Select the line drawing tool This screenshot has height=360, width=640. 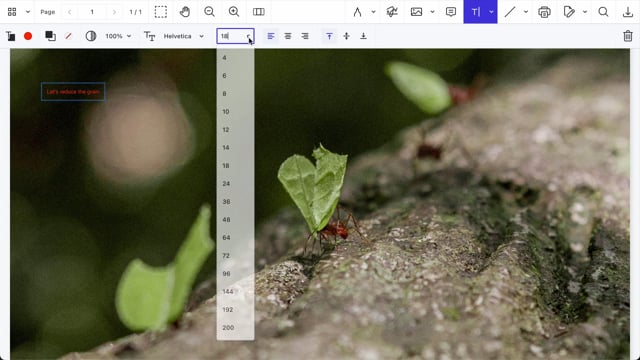click(x=510, y=12)
